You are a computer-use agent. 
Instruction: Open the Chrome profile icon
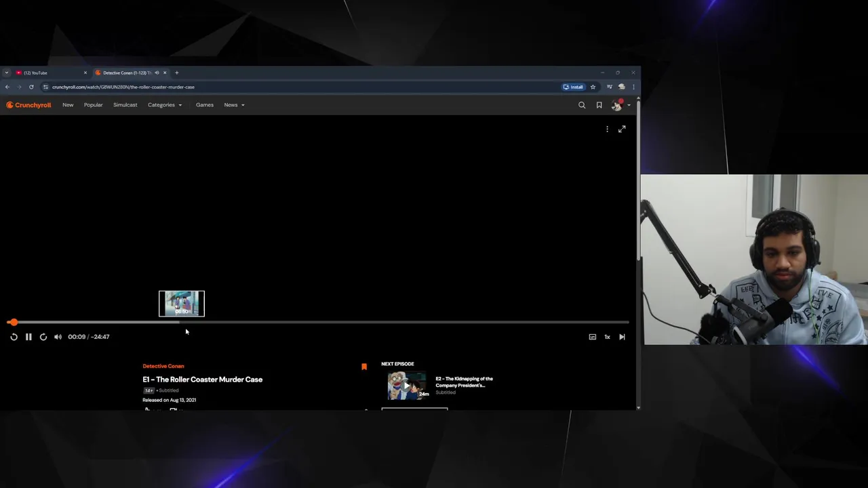tap(622, 87)
